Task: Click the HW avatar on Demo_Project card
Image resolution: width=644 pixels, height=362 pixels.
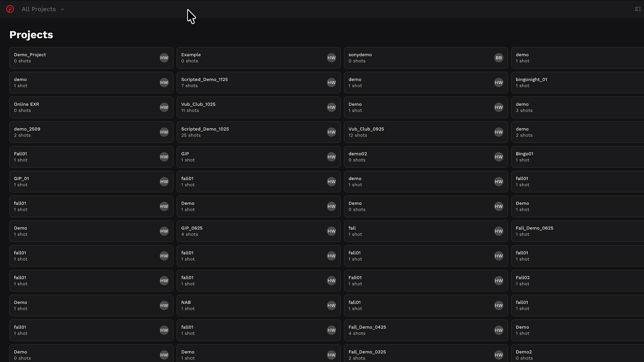Action: point(164,58)
